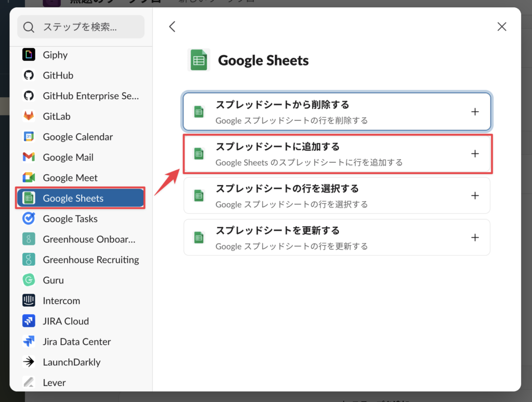Click the Google Mail envelope icon
The width and height of the screenshot is (532, 402).
coord(29,157)
